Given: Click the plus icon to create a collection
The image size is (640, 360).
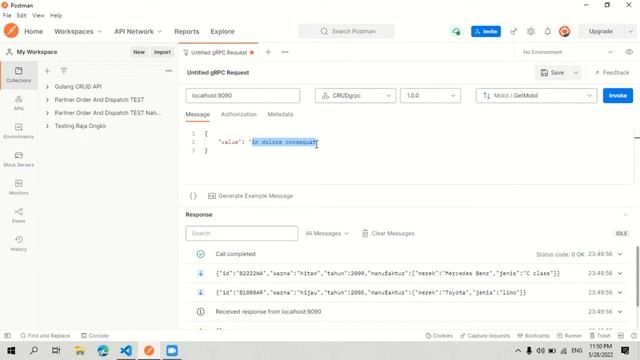Looking at the screenshot, I should click(47, 71).
